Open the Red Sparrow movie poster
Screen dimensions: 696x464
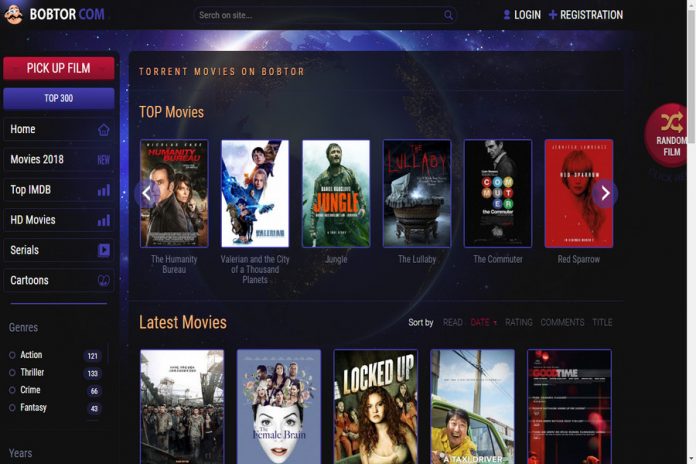click(579, 194)
